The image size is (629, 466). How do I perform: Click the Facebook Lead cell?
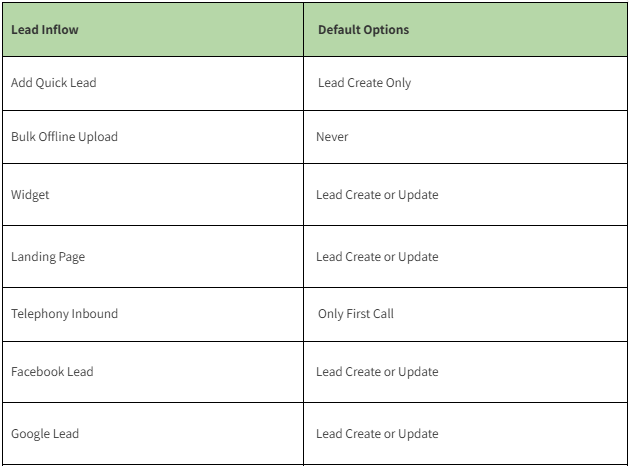pos(52,372)
